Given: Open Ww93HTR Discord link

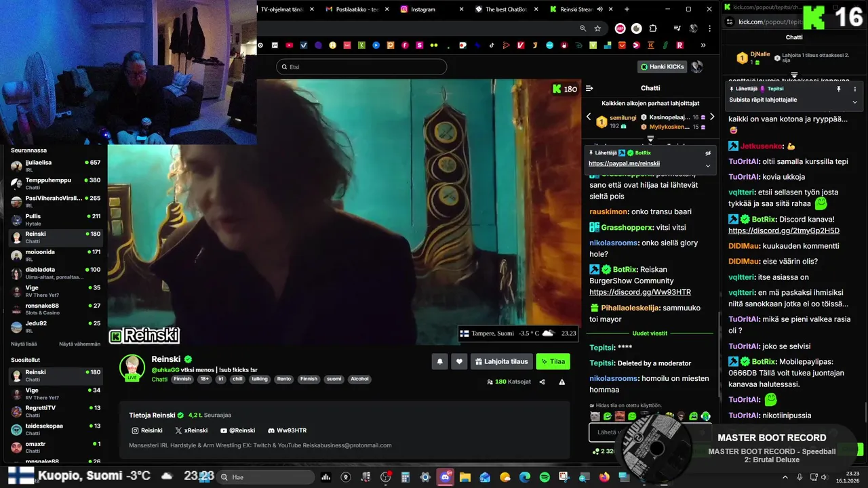Looking at the screenshot, I should pyautogui.click(x=287, y=430).
